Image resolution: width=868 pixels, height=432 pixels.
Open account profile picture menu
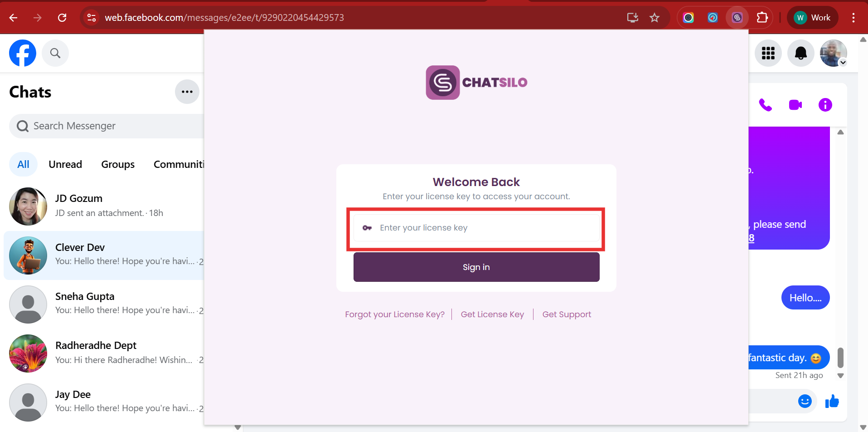click(x=834, y=53)
